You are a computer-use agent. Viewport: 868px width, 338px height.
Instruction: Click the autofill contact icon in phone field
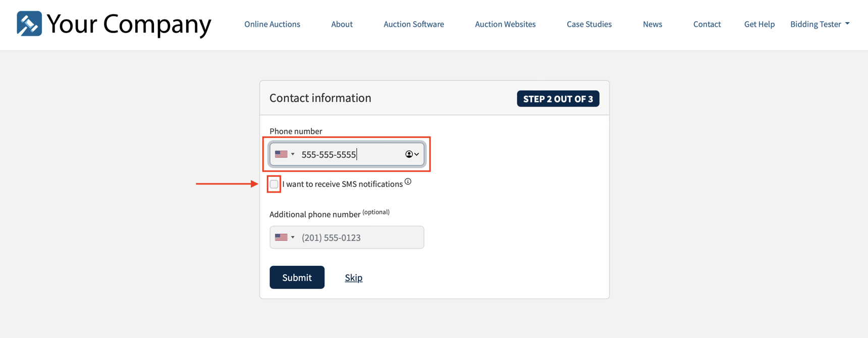tap(409, 154)
